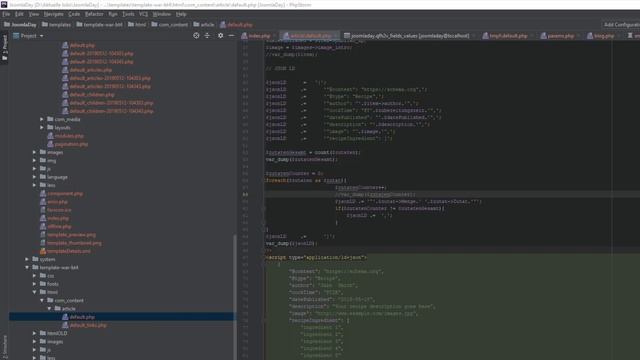Click templates folder in navigation breadcrumb
The height and width of the screenshot is (360, 640).
(x=56, y=24)
